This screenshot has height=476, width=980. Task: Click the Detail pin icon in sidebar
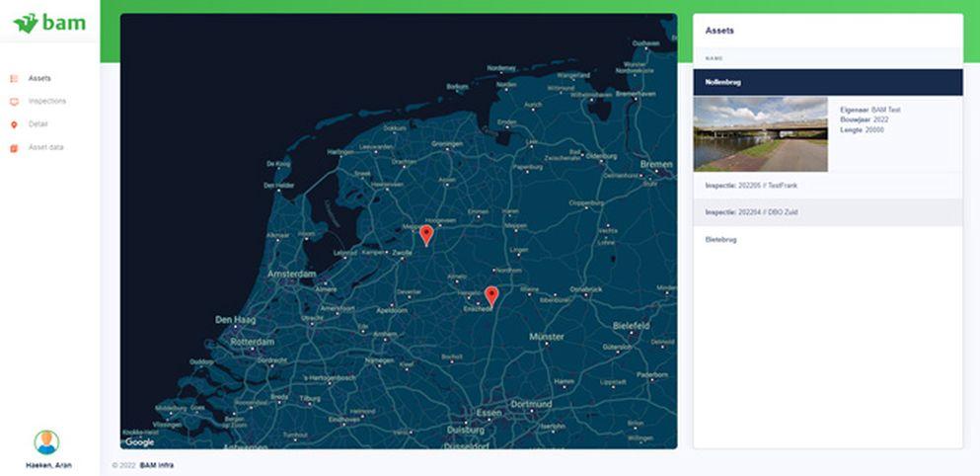coord(14,124)
